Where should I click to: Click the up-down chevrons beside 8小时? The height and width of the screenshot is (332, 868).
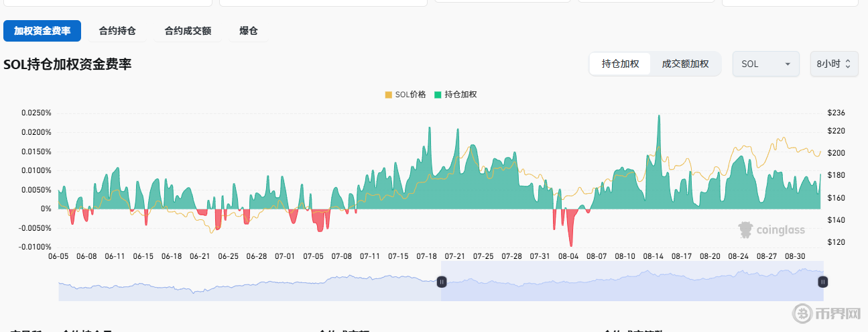pos(848,64)
